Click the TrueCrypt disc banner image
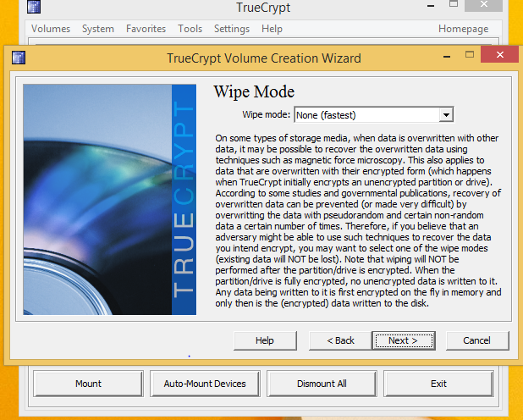The width and height of the screenshot is (523, 420). [x=110, y=199]
